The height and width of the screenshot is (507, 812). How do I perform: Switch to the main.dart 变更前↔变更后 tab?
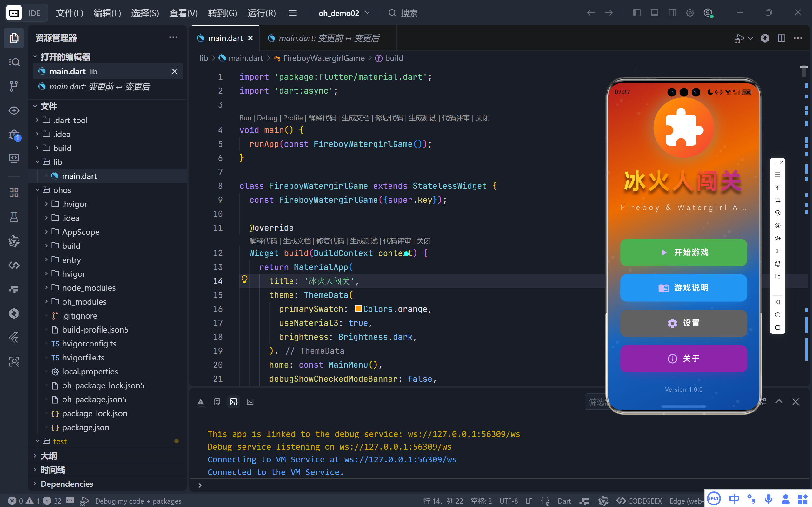pyautogui.click(x=328, y=38)
